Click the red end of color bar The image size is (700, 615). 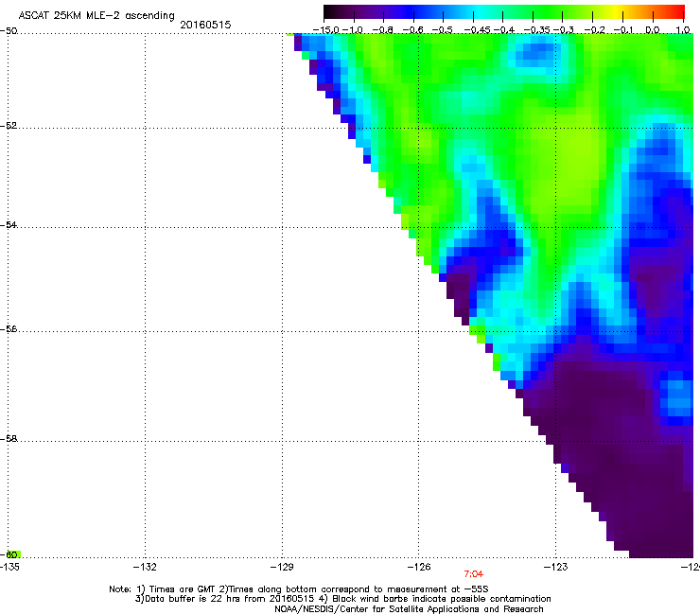676,12
